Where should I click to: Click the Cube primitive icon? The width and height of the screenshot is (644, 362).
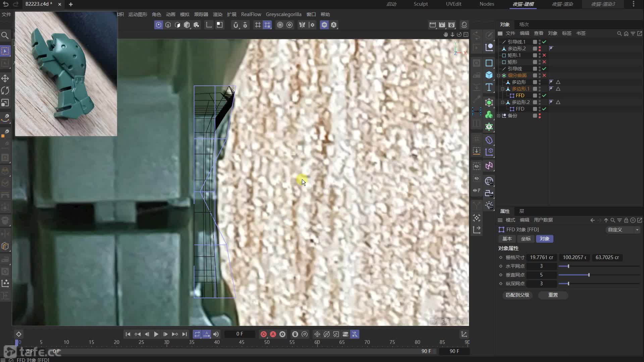click(489, 75)
